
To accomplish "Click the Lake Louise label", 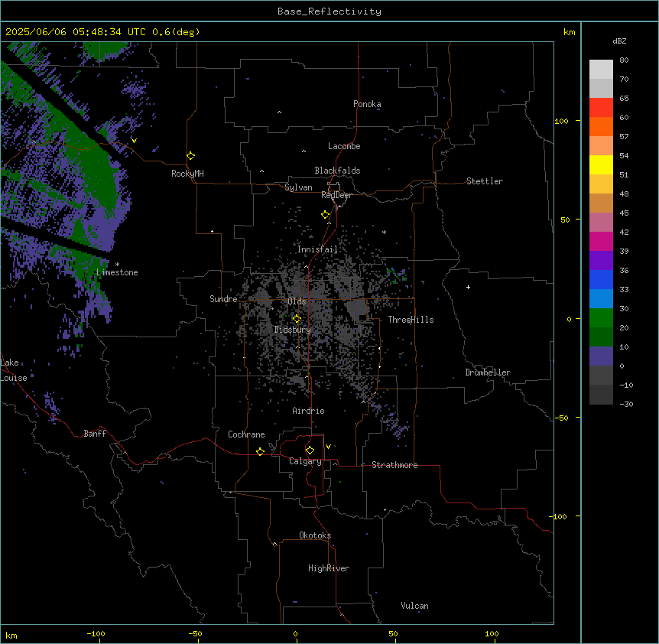I will pyautogui.click(x=14, y=370).
